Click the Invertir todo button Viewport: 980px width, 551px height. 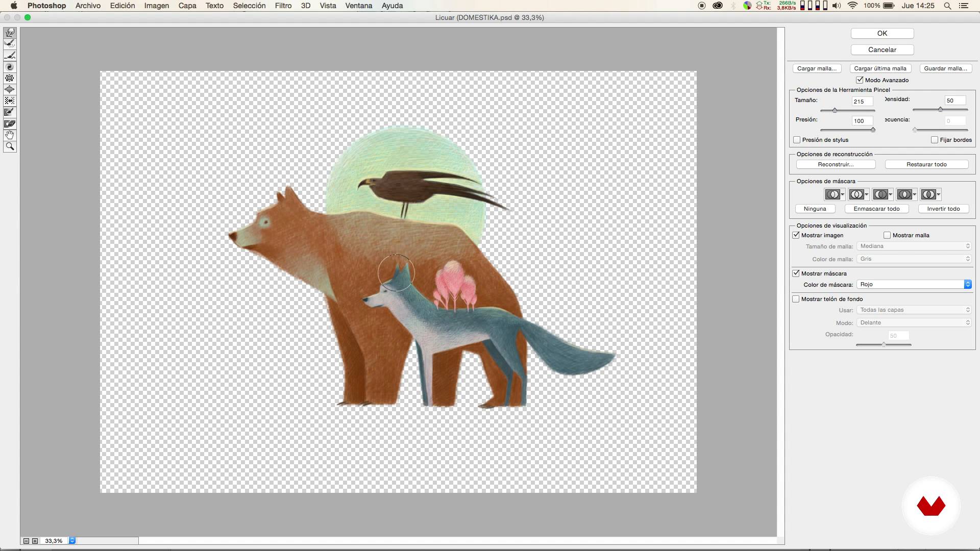[943, 209]
